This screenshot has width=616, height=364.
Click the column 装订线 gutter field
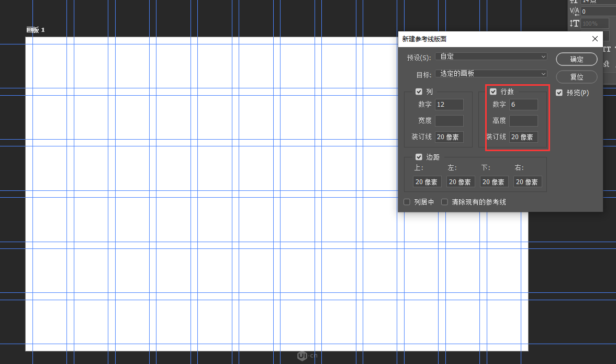click(x=449, y=137)
